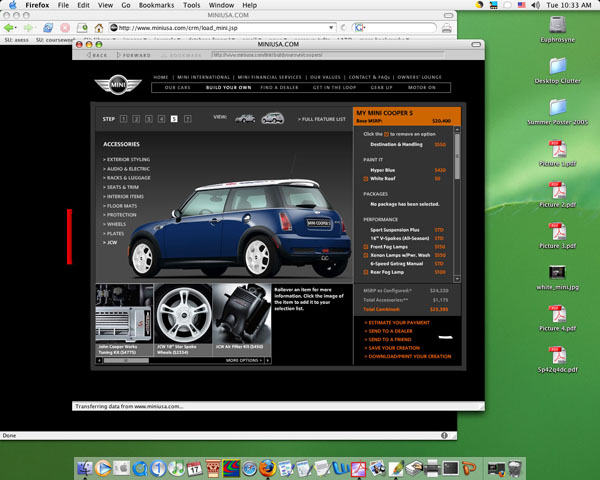Click Save Your Creation link
Image resolution: width=600 pixels, height=480 pixels.
click(392, 348)
